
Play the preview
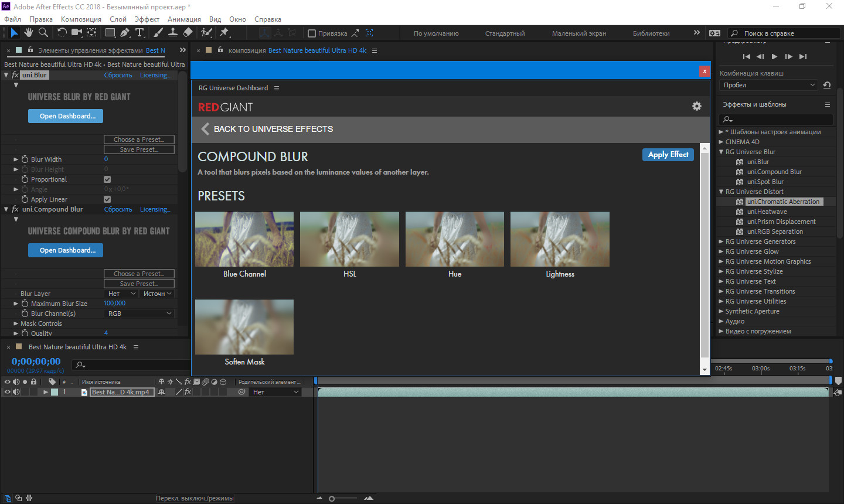click(774, 57)
